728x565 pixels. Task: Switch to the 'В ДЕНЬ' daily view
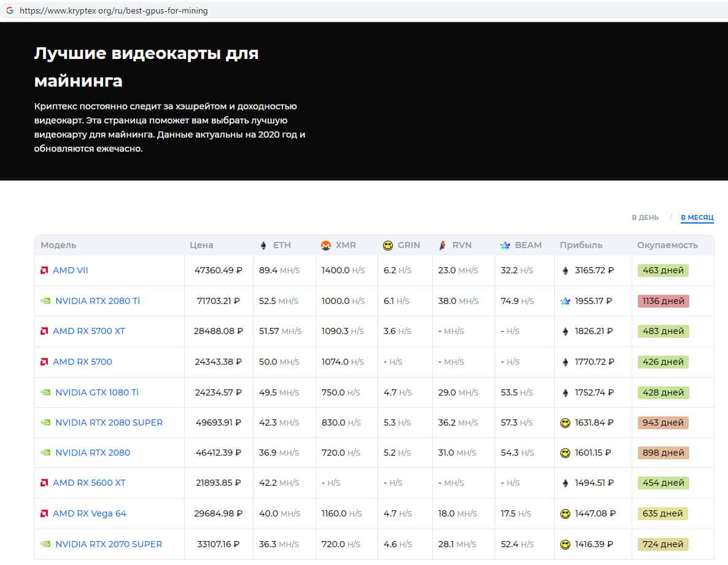645,217
